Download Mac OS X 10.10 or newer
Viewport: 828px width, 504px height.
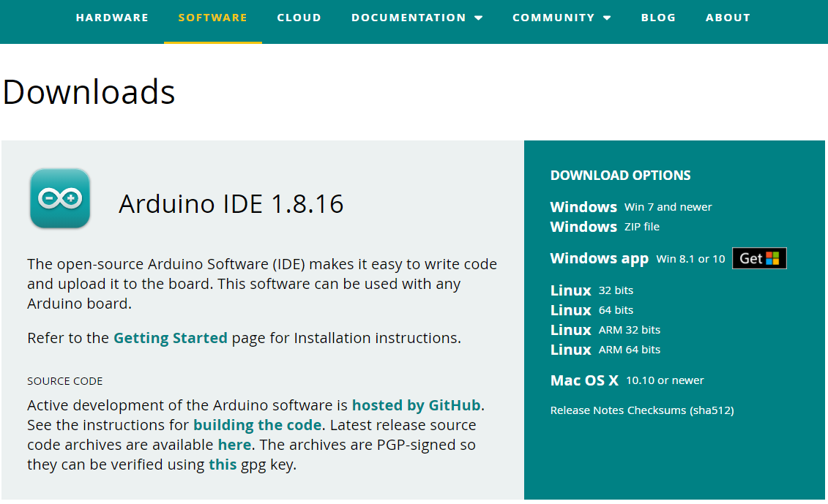(584, 380)
